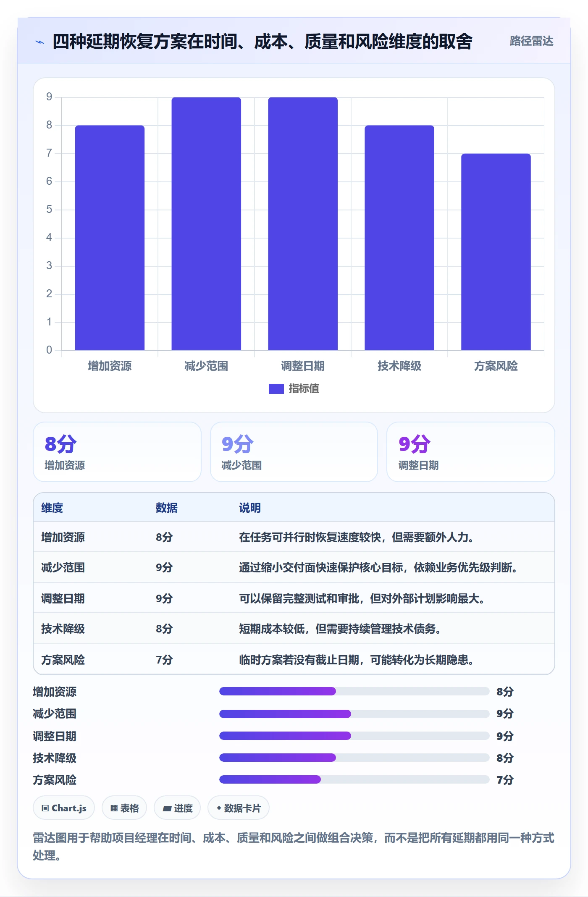Open the 8分 增加资源 data card
Screen dimensions: 588x897
[x=117, y=452]
